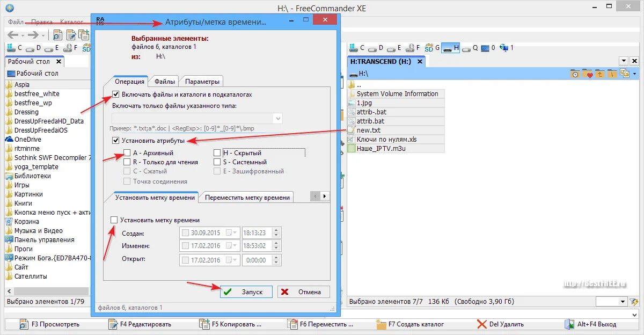
Task: Click network icon labeled 1 in right drive bar
Action: [507, 48]
